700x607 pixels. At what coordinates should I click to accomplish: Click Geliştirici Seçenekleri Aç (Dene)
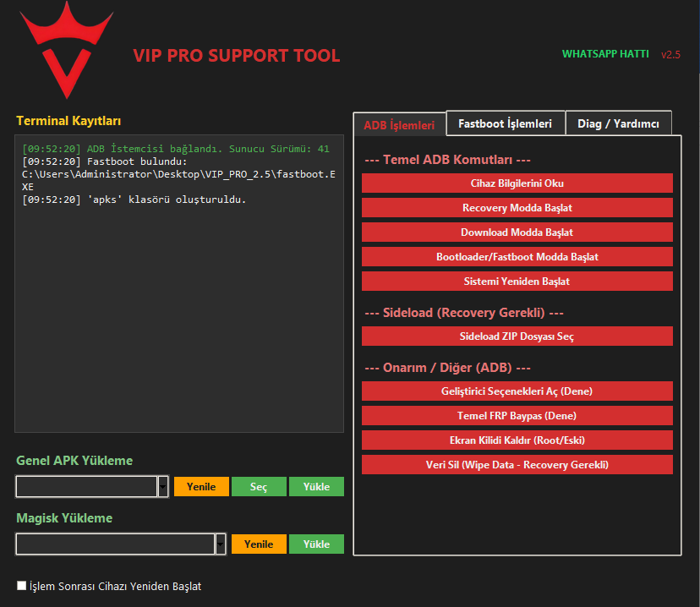coord(517,391)
